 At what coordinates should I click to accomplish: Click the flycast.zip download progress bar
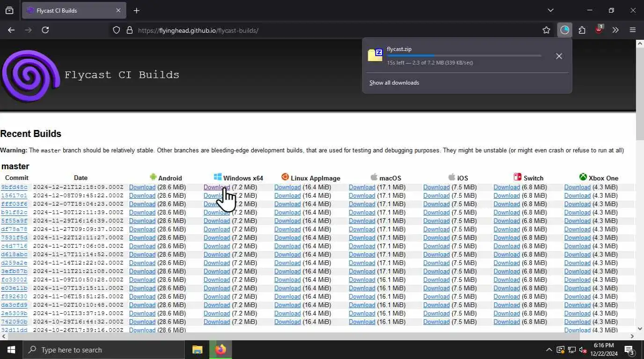click(x=464, y=56)
